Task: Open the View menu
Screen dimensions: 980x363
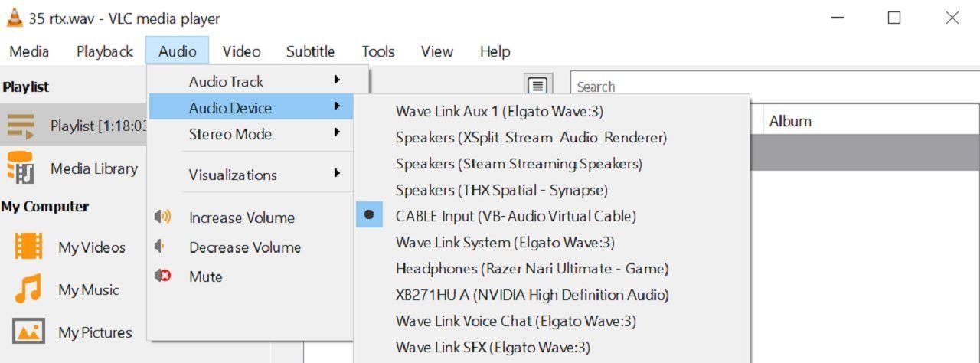Action: 436,51
